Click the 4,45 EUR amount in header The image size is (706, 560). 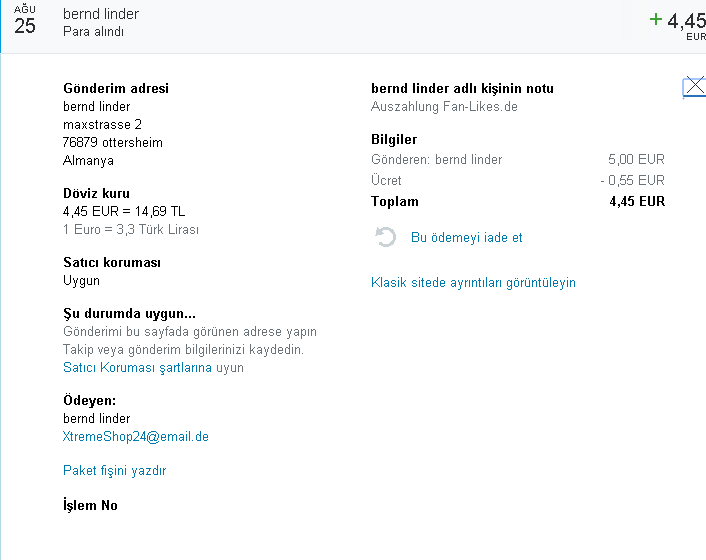click(x=685, y=21)
